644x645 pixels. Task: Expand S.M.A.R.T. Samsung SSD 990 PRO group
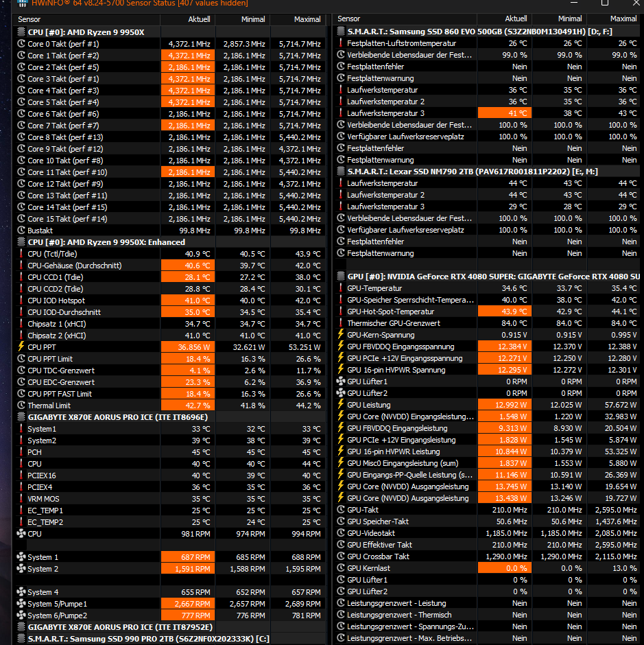[x=21, y=638]
